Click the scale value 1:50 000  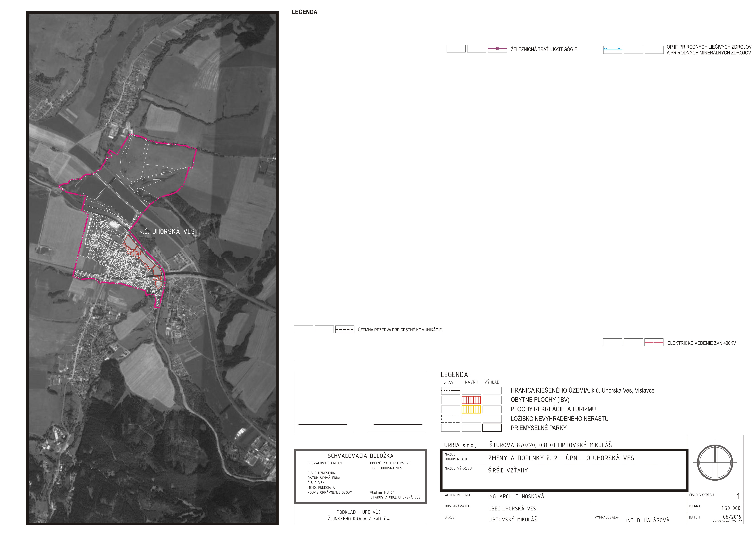click(x=731, y=508)
